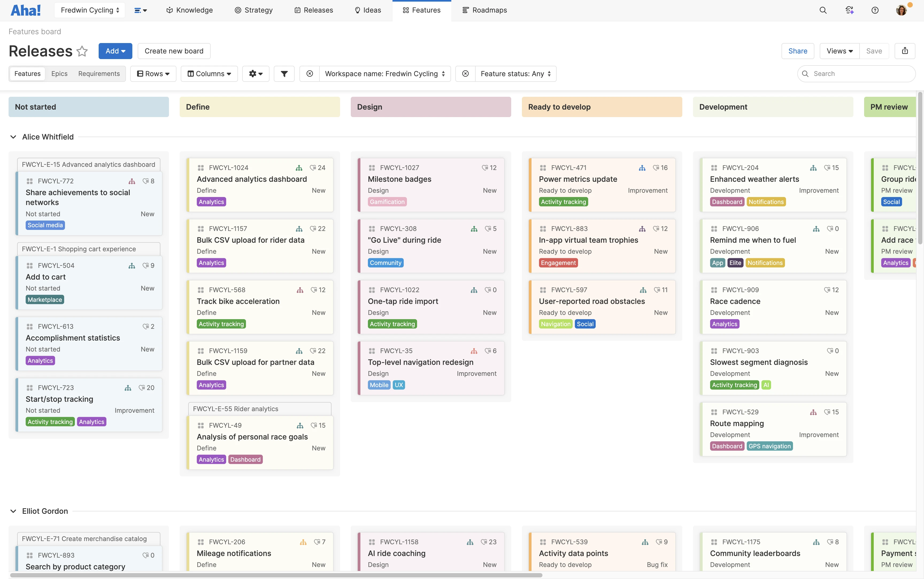The image size is (924, 579).
Task: Click the Gamification tag on Milestone badges
Action: click(387, 202)
